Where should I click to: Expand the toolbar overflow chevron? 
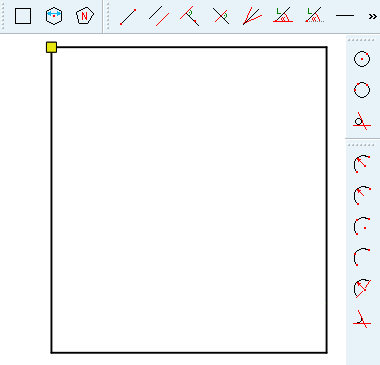coord(373,16)
